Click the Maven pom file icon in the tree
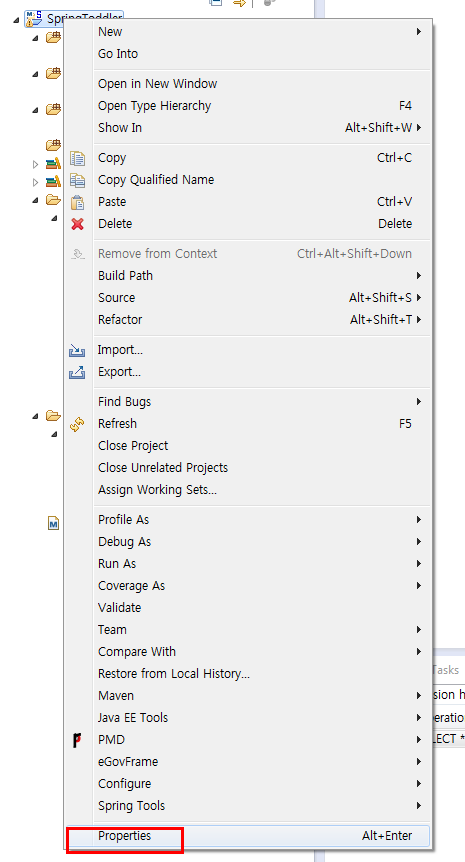The width and height of the screenshot is (465, 862). (53, 523)
